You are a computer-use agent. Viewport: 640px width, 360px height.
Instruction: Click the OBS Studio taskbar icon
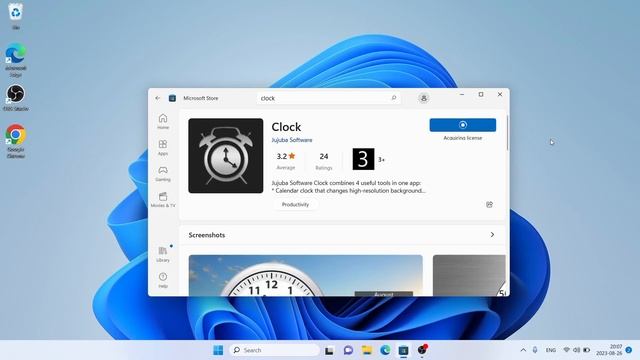click(x=422, y=350)
